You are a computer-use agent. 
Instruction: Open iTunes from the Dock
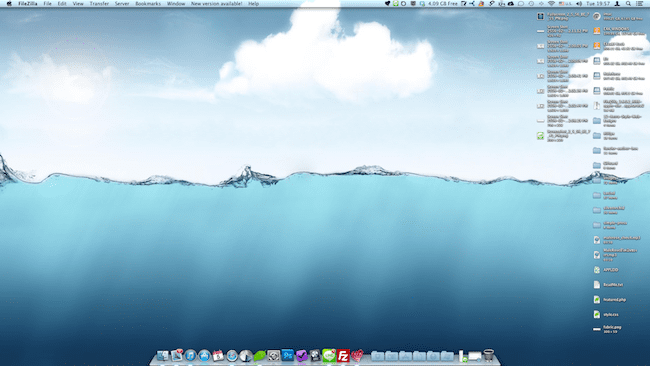[190, 356]
